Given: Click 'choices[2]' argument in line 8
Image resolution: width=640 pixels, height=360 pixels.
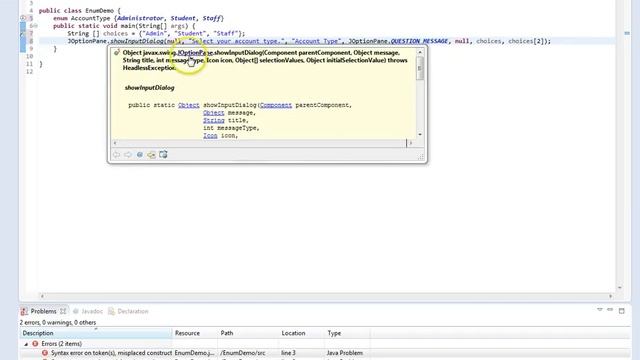Looking at the screenshot, I should 525,41.
